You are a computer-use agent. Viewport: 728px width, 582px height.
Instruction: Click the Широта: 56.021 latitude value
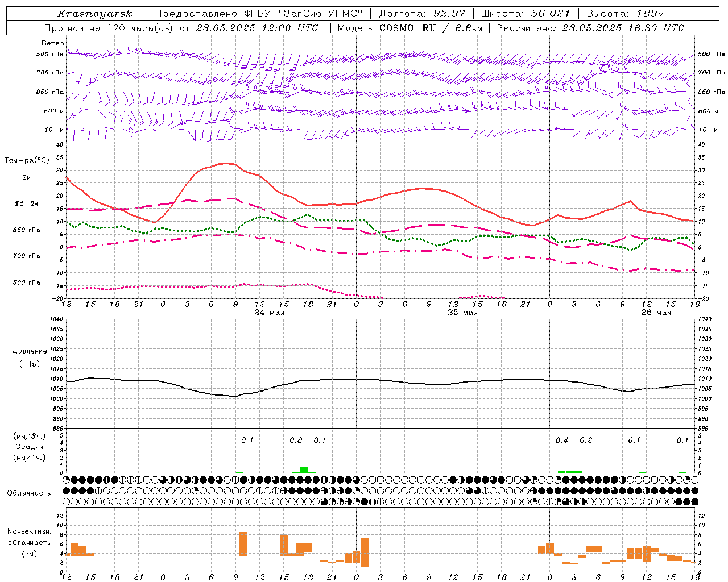coord(526,14)
